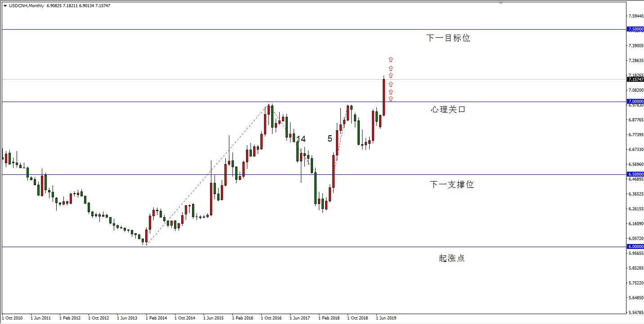Select the 下一目标位 text label

pyautogui.click(x=448, y=38)
